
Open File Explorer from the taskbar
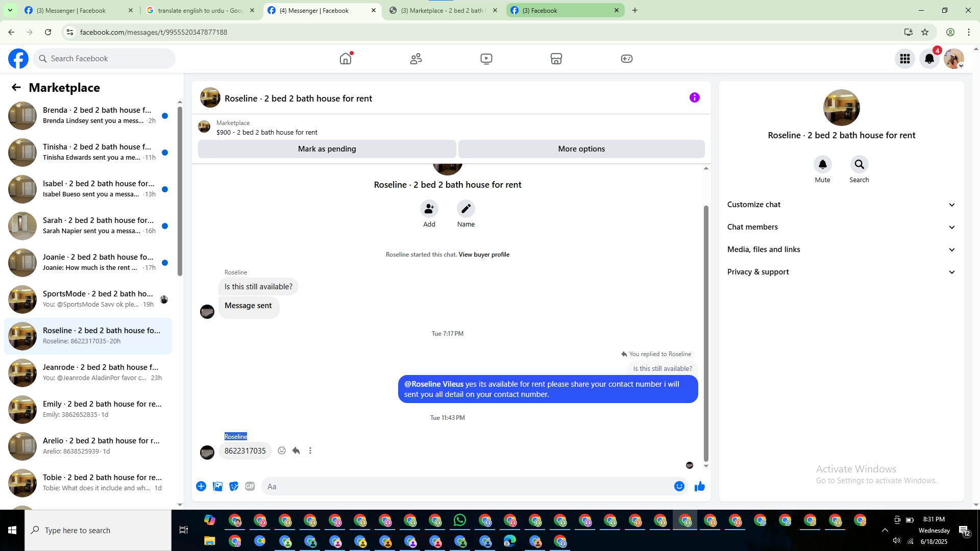210,541
